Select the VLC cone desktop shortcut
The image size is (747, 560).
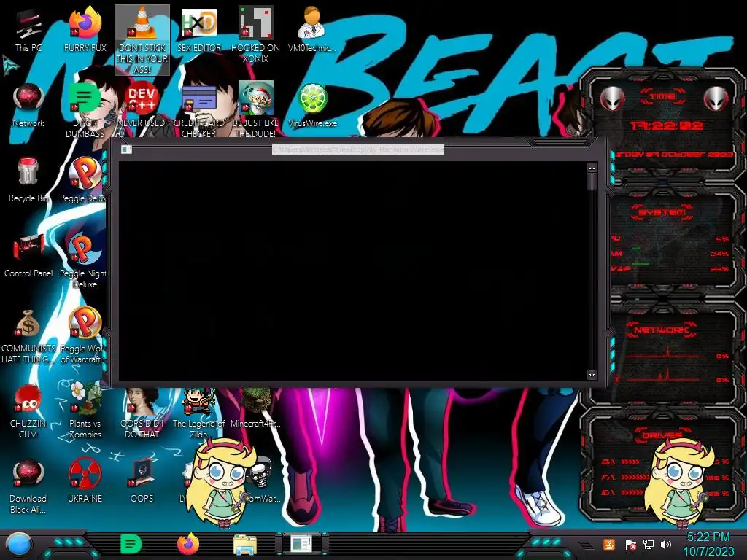coord(142,40)
